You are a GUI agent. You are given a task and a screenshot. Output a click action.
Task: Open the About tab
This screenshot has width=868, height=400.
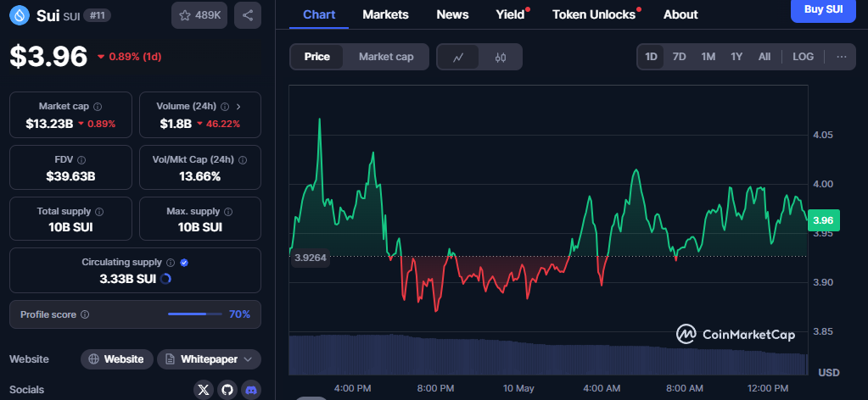point(680,15)
